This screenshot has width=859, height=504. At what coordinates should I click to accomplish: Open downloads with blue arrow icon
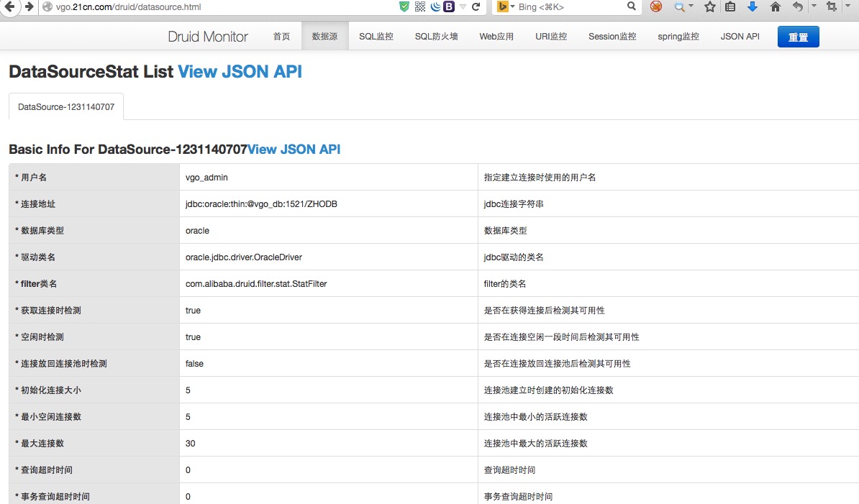(753, 6)
